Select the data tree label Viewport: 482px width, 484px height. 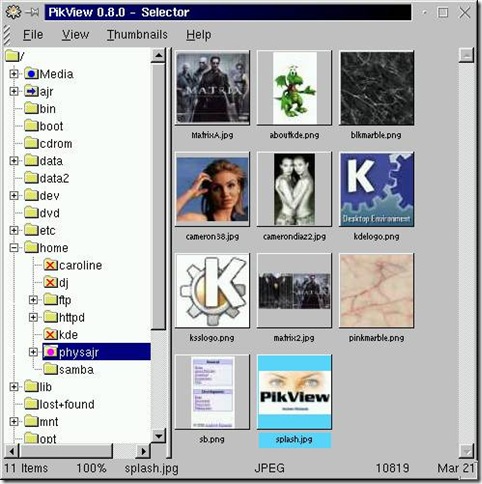point(51,161)
